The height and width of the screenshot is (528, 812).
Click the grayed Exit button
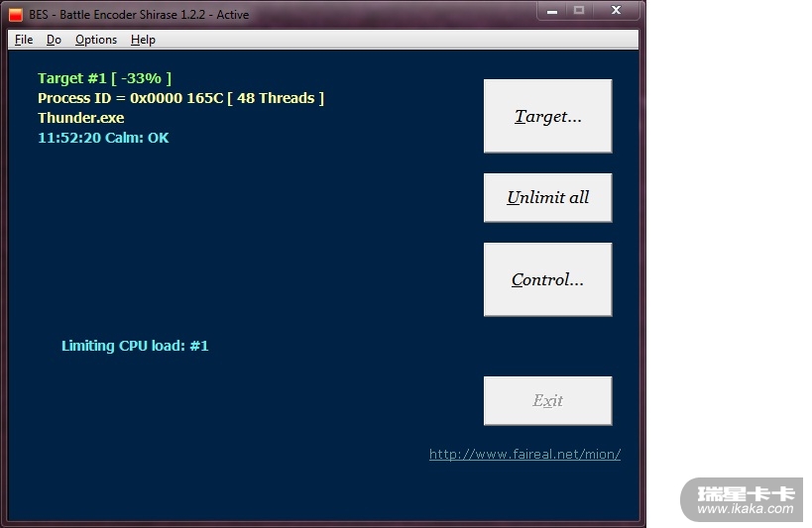pyautogui.click(x=547, y=400)
